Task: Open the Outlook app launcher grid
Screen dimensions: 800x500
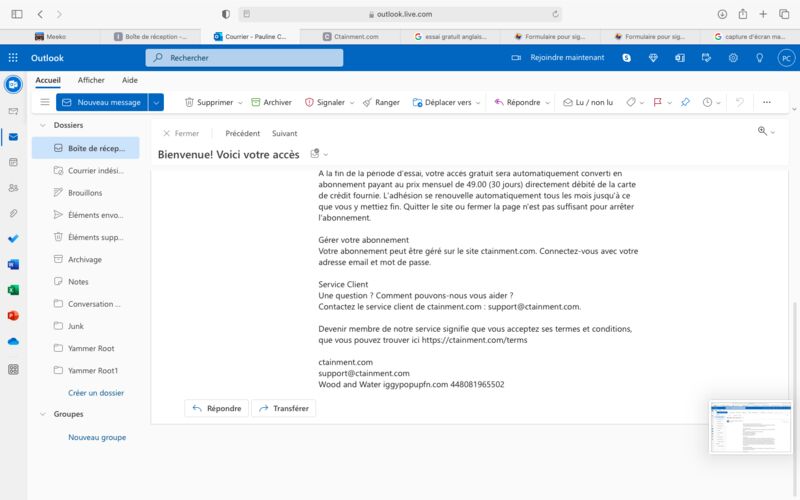Action: [x=13, y=58]
